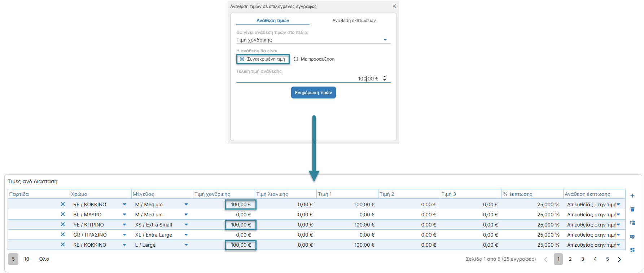The width and height of the screenshot is (644, 273).
Task: Select the Με προσαύξηση radio option
Action: [314, 59]
